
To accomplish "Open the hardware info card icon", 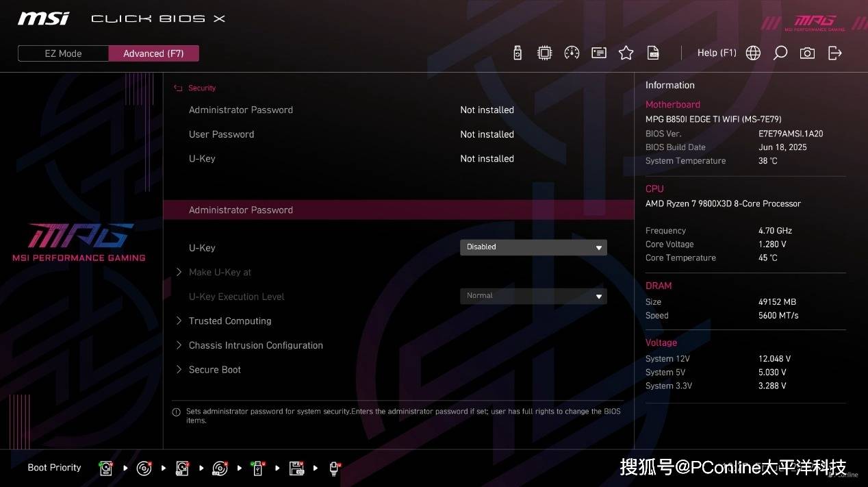I will click(599, 53).
